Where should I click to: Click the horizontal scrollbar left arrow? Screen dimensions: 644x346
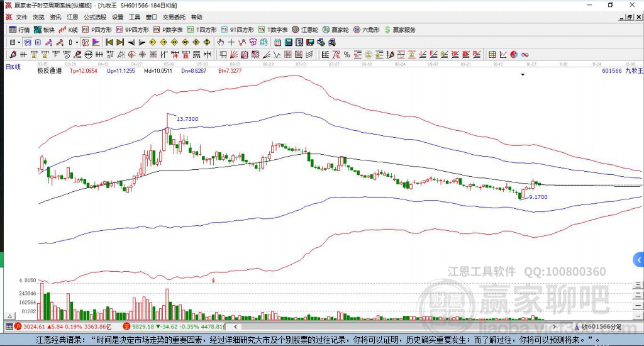tap(235, 326)
